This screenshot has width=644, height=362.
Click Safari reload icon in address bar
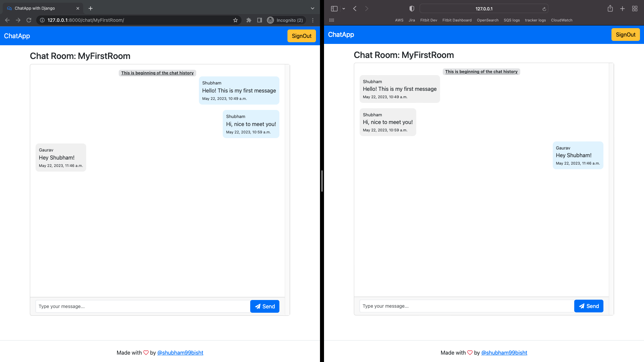click(544, 9)
